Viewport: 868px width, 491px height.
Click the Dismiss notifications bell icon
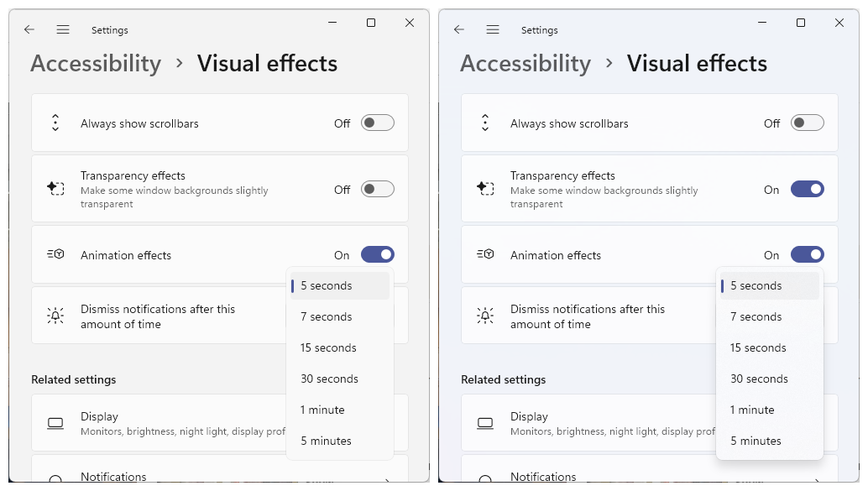[x=55, y=315]
